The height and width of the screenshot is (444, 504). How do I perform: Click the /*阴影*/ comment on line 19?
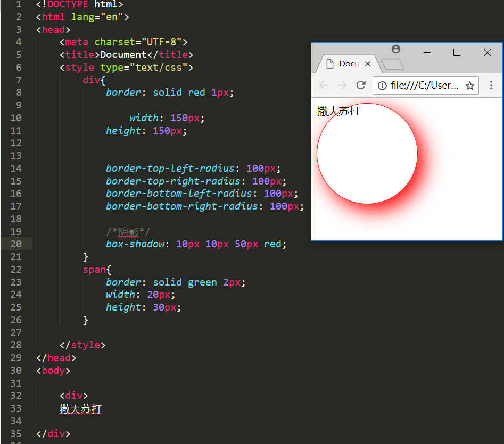click(x=128, y=231)
